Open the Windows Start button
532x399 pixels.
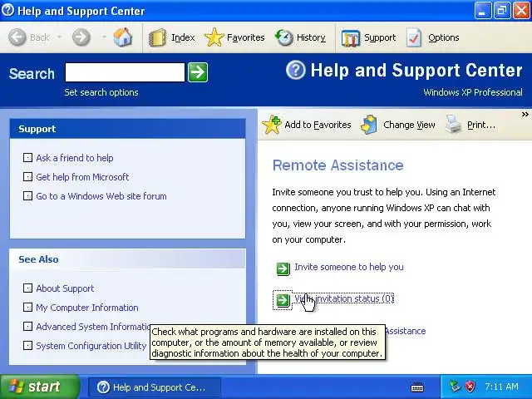coord(40,387)
